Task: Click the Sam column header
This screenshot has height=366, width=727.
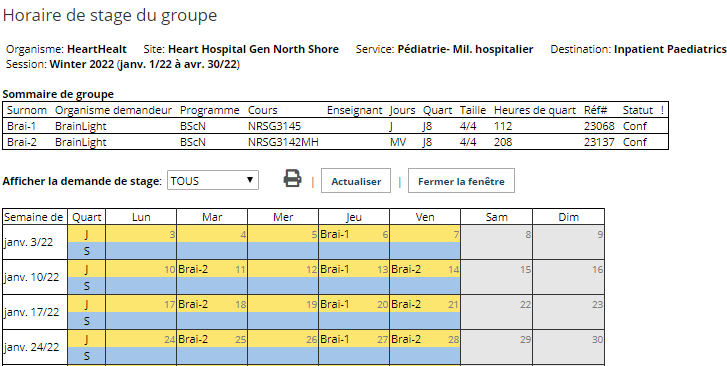Action: (x=496, y=217)
